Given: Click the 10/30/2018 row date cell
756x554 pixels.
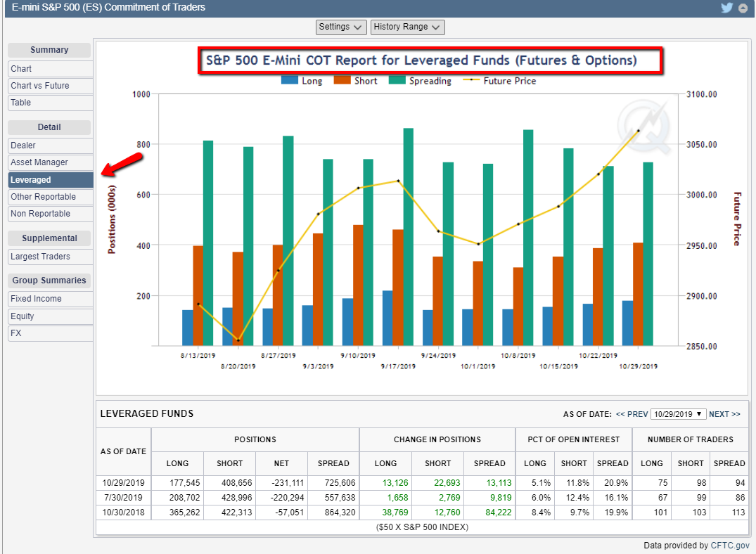Looking at the screenshot, I should point(124,512).
